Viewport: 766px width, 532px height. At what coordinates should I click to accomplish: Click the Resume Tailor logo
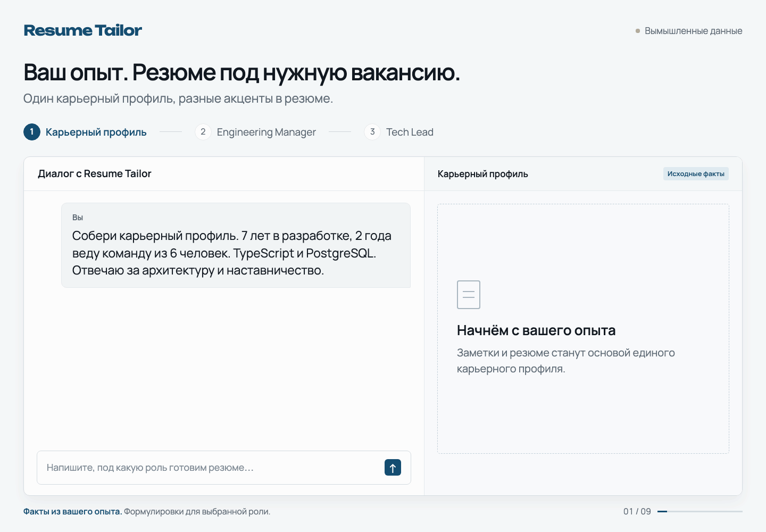83,30
